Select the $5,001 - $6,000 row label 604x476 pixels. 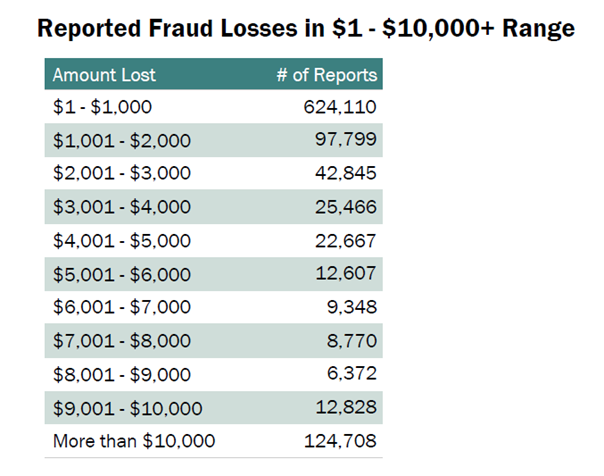(x=122, y=275)
